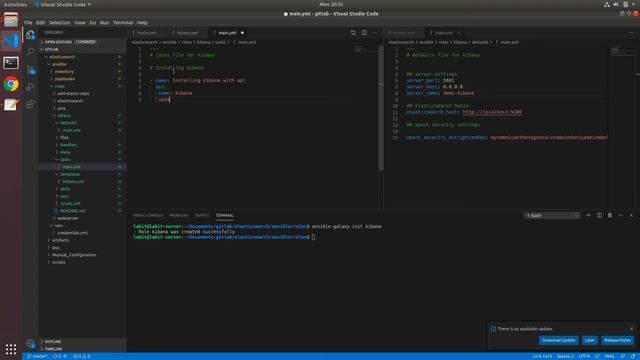Open the Help menu
The width and height of the screenshot is (640, 360).
click(142, 22)
